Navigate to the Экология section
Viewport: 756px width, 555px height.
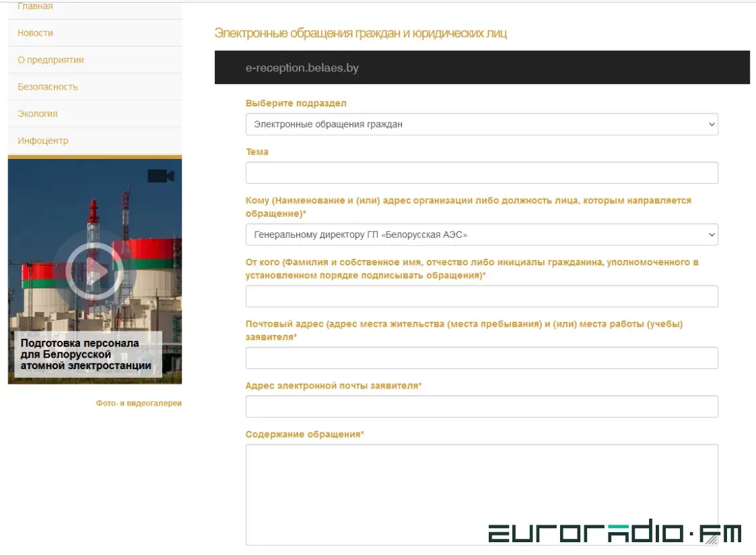(37, 114)
